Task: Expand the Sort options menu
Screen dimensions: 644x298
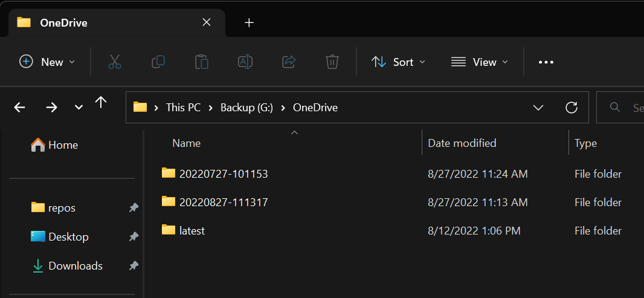Action: 398,62
